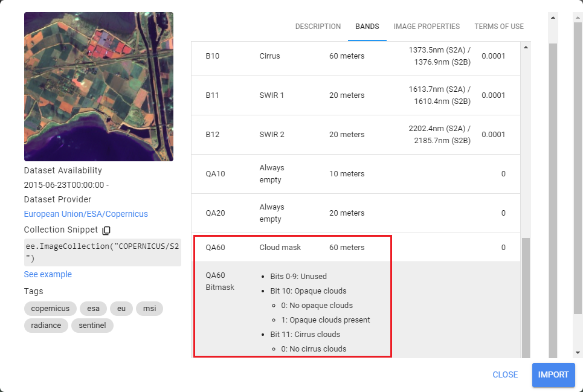Screen dimensions: 583x392
Task: Open the Bands tab
Action: 367,27
